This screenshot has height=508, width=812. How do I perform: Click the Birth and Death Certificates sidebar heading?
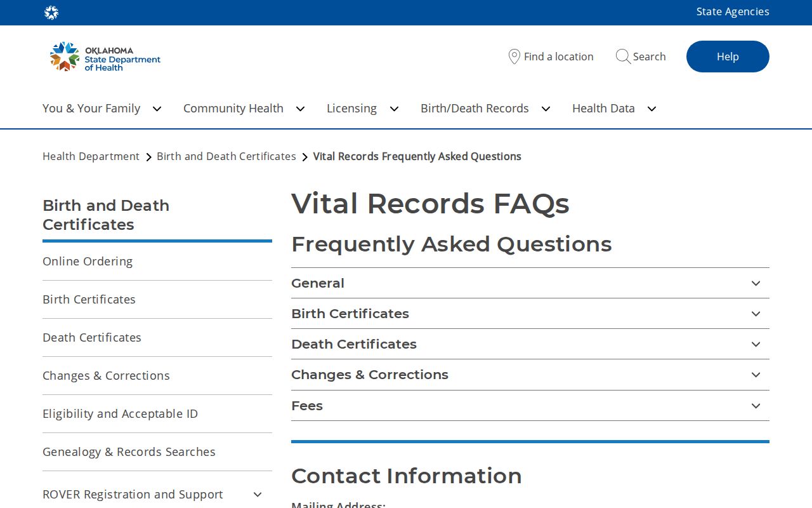[x=106, y=215]
